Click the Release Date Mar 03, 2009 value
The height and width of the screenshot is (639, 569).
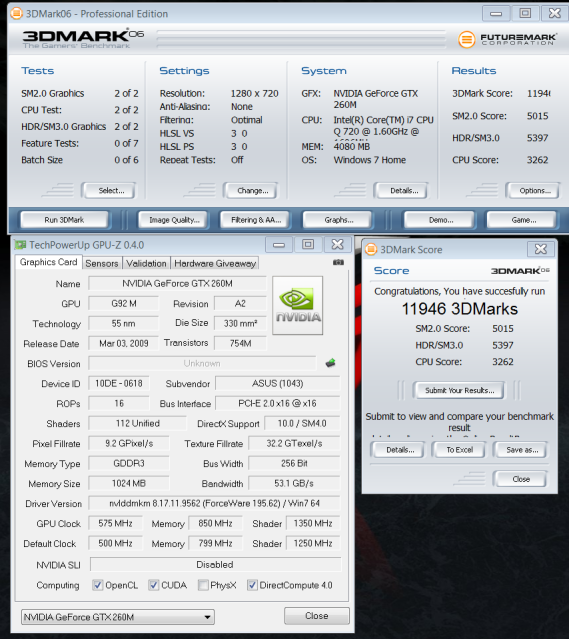(124, 343)
